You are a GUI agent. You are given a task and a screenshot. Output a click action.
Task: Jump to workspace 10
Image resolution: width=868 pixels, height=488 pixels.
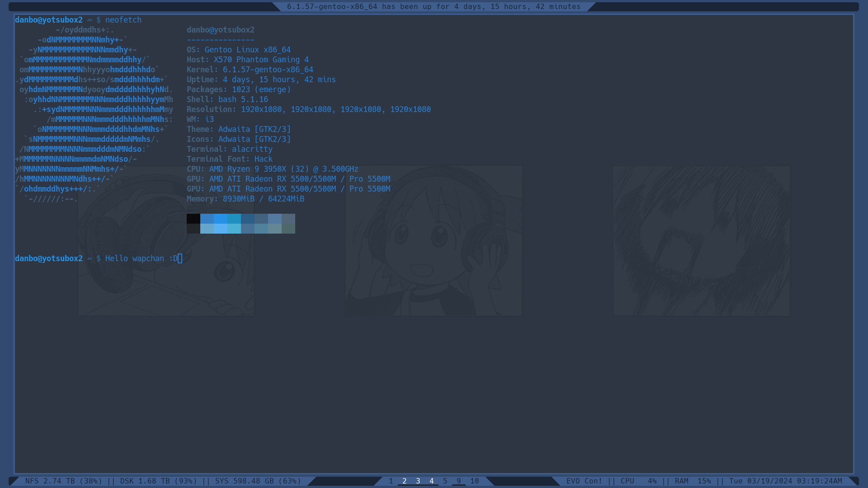(x=474, y=481)
